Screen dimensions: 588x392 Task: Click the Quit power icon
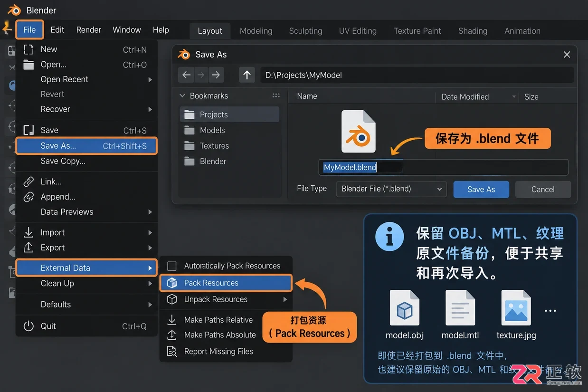coord(28,326)
